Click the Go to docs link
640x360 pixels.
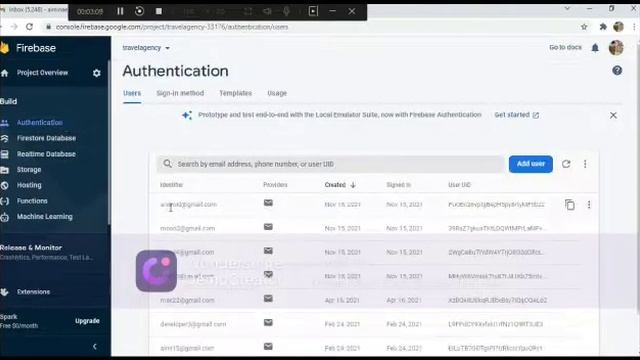pyautogui.click(x=565, y=47)
